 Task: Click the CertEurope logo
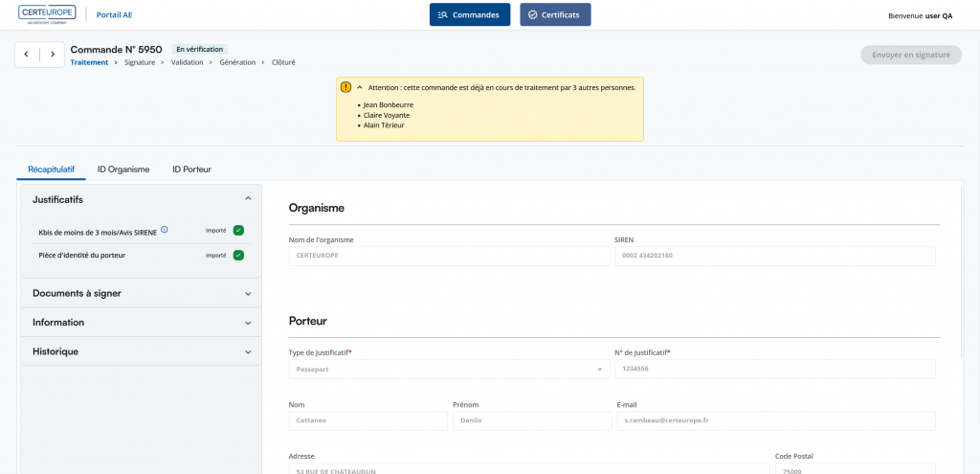(x=47, y=14)
